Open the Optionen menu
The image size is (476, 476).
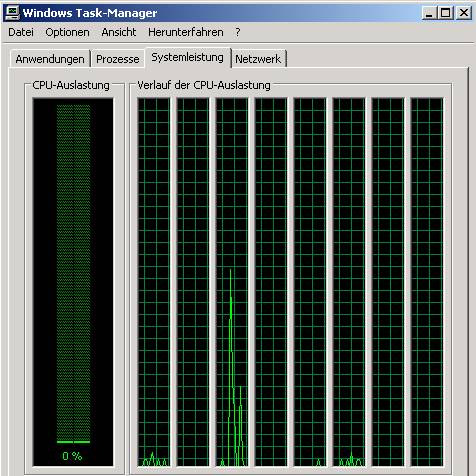(x=67, y=32)
